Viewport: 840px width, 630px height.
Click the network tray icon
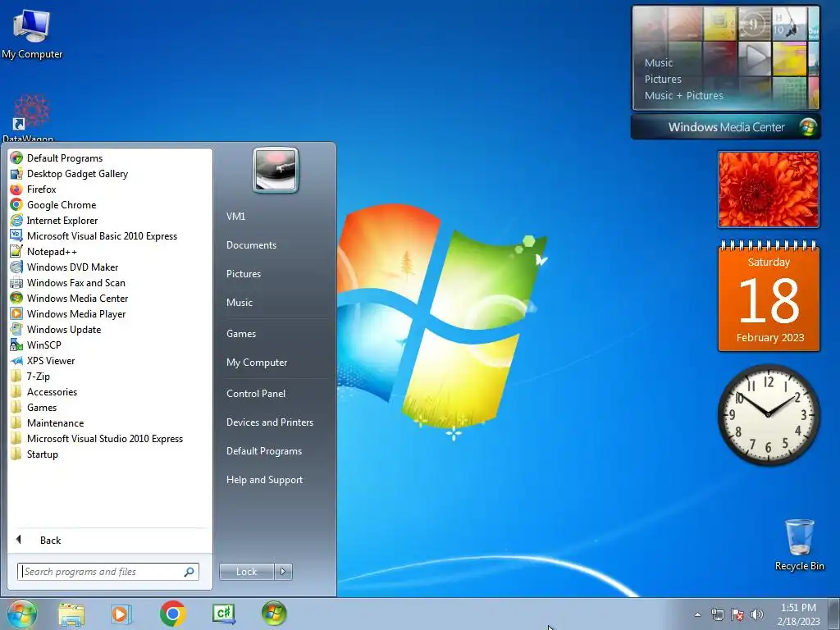point(717,614)
